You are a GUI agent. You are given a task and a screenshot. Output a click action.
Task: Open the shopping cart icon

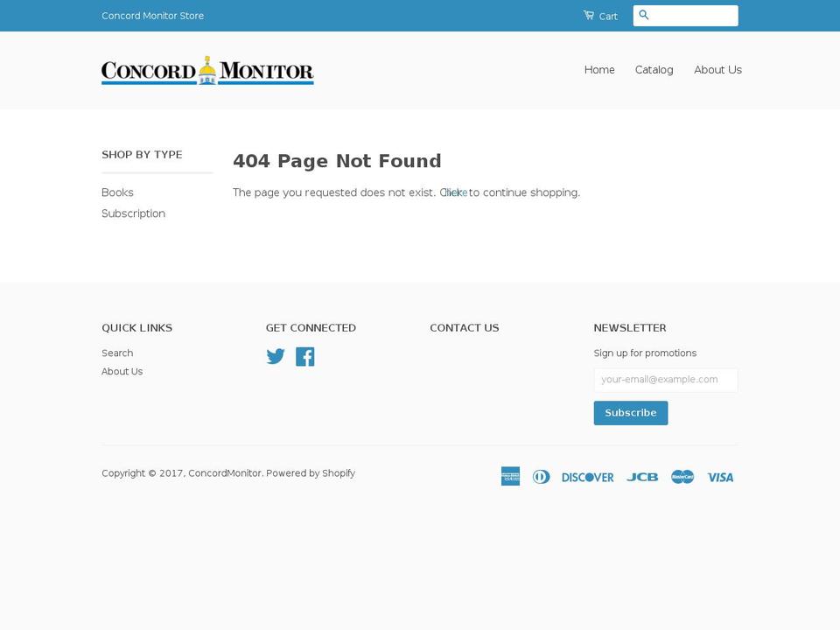pyautogui.click(x=589, y=16)
